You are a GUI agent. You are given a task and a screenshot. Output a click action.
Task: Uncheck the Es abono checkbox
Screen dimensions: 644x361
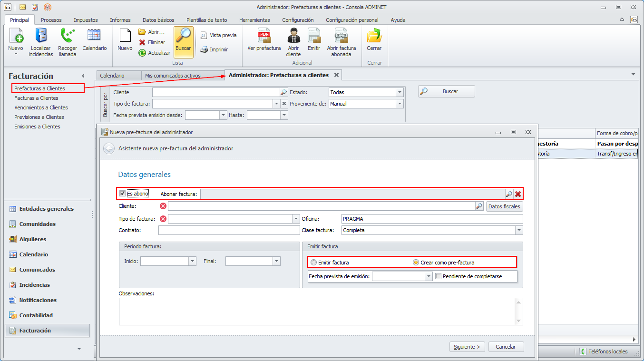pos(123,194)
